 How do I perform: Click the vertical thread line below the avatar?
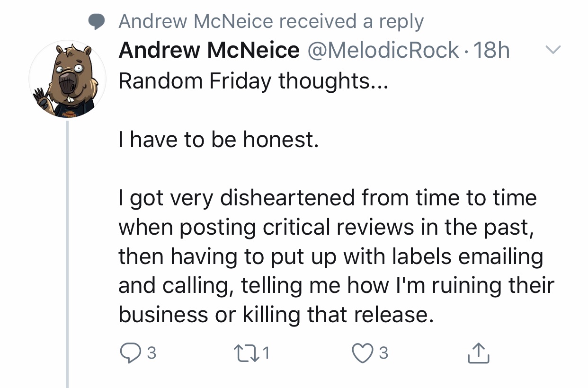pos(67,254)
